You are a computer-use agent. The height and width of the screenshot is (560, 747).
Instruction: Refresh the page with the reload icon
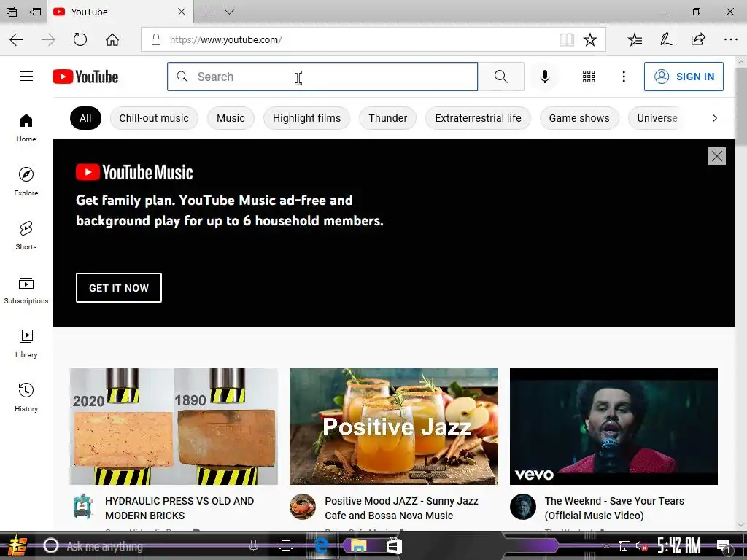pyautogui.click(x=80, y=39)
